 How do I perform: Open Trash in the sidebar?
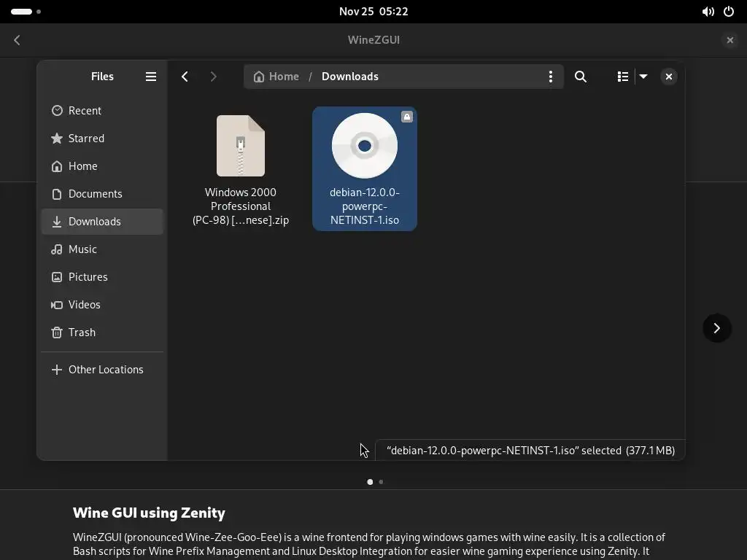coord(102,332)
